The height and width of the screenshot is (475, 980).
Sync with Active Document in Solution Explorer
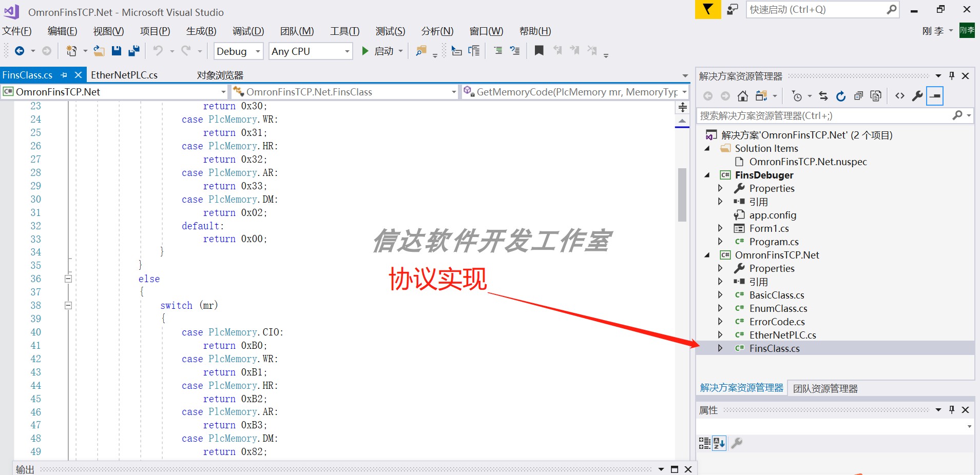pos(823,96)
